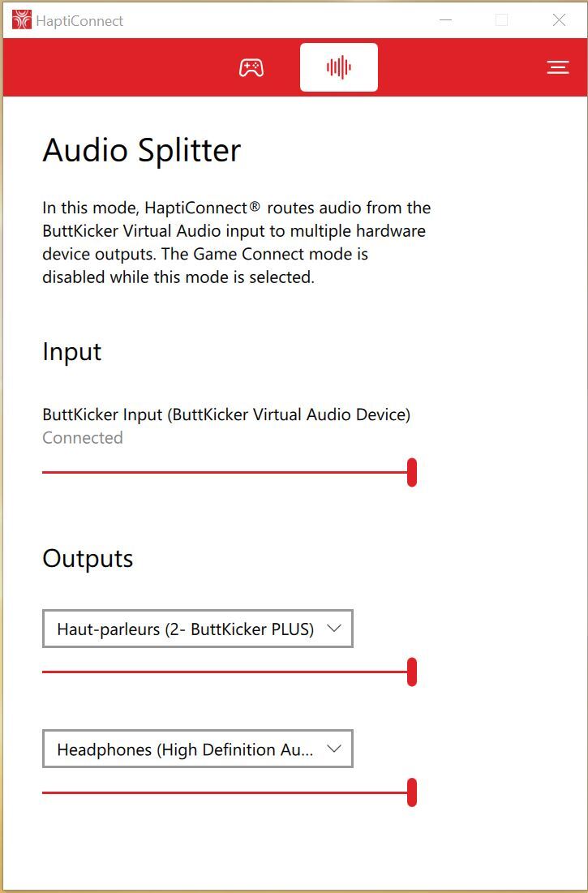Open the Headphones output device dropdown
The height and width of the screenshot is (893, 588).
pyautogui.click(x=187, y=749)
